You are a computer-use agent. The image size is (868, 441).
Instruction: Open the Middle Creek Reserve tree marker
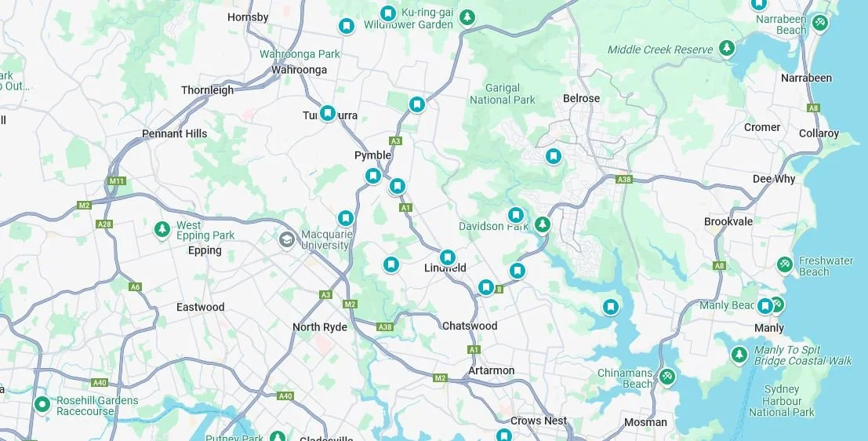(726, 49)
